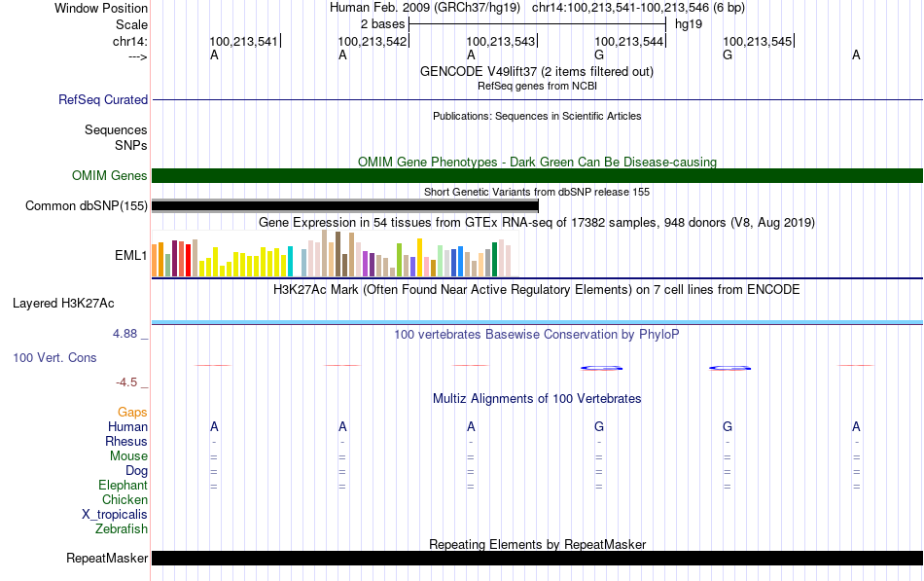Image resolution: width=924 pixels, height=581 pixels.
Task: Click the Zebrafish alignment row label
Action: 122,529
